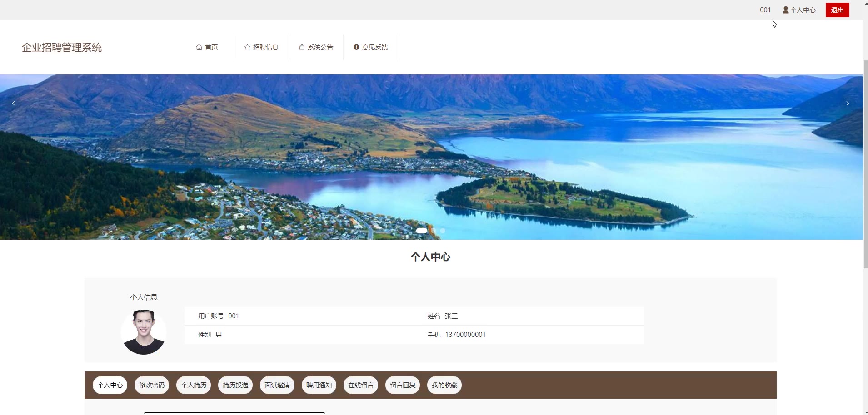Click the 个人信息 section label

pos(144,297)
